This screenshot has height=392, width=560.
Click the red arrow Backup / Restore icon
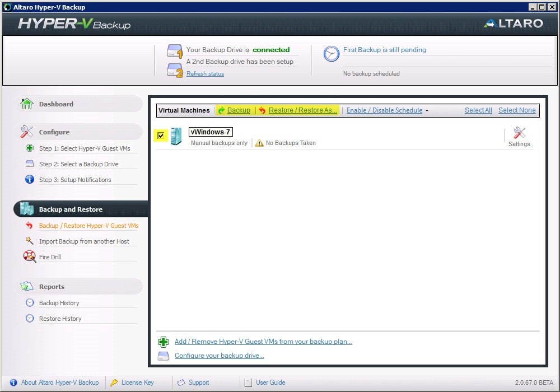pos(29,225)
